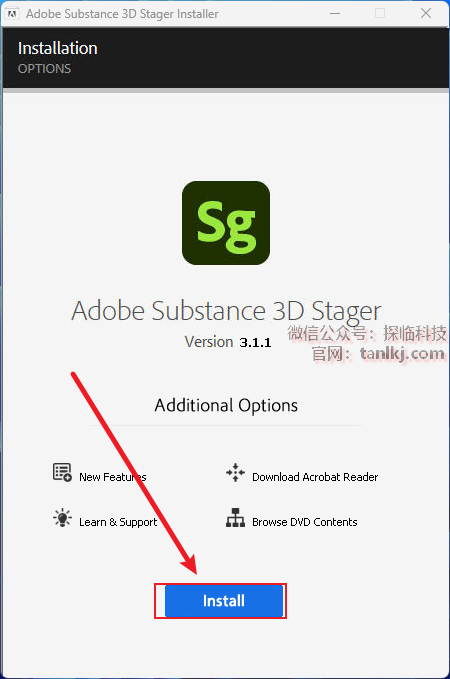
Task: Click the tanlkj.com watermark text
Action: coord(402,354)
